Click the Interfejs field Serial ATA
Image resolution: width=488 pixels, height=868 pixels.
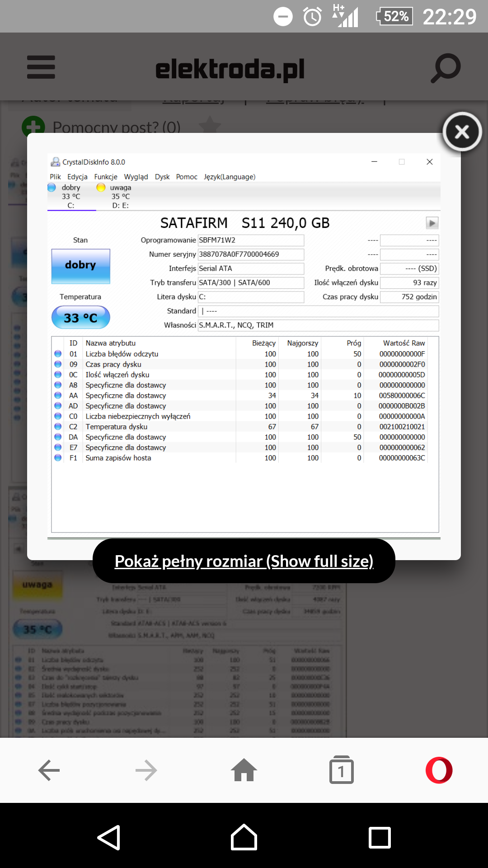click(251, 269)
